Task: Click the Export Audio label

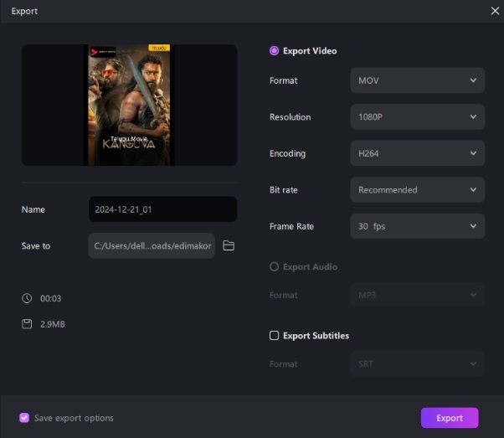Action: click(x=310, y=267)
